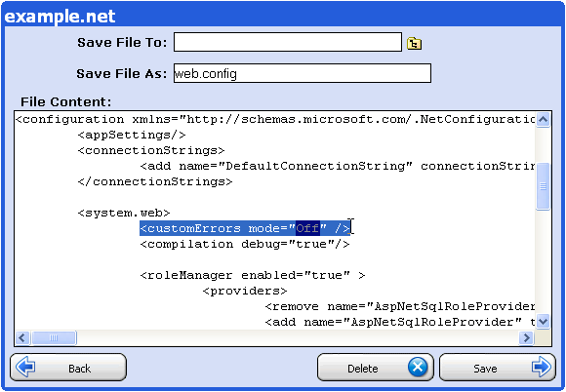Click the blue right arrow on Save

[x=541, y=367]
